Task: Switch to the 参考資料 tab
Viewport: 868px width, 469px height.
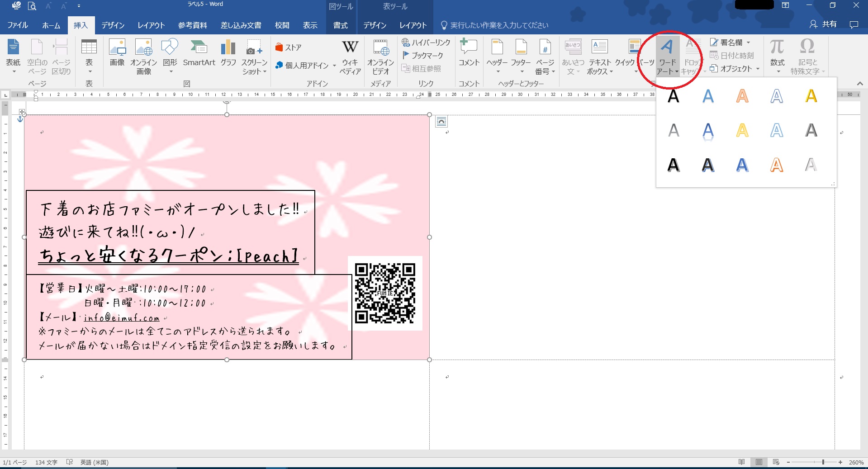Action: (x=192, y=25)
